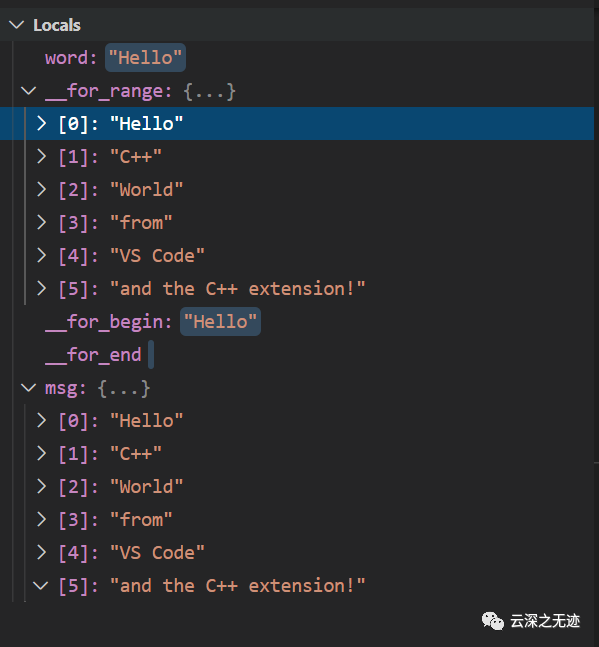The height and width of the screenshot is (647, 599).
Task: Expand [3] "from" under msg
Action: [x=42, y=519]
